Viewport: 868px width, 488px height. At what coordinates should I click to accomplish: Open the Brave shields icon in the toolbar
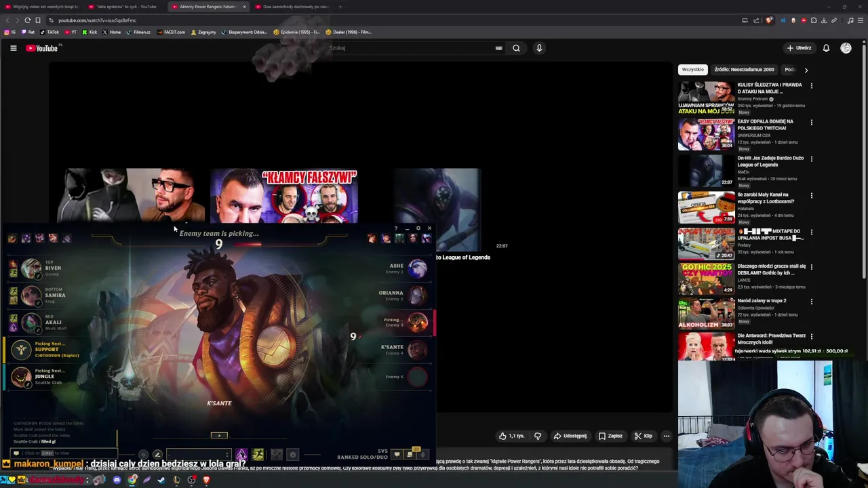768,20
